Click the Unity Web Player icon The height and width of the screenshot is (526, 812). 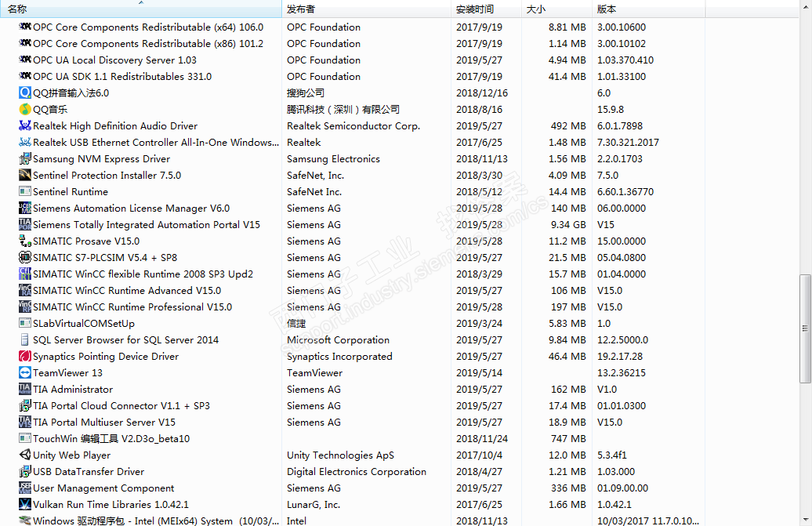click(25, 455)
